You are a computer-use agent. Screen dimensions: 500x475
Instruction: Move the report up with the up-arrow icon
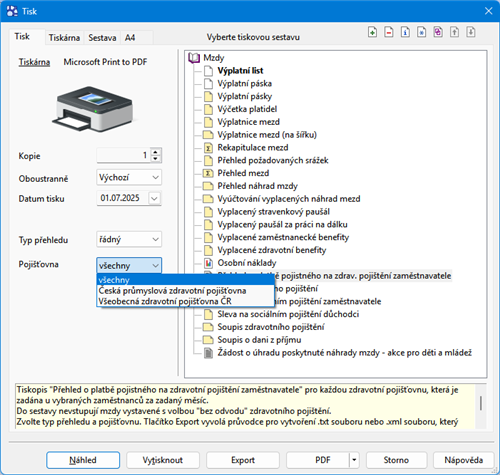[454, 32]
